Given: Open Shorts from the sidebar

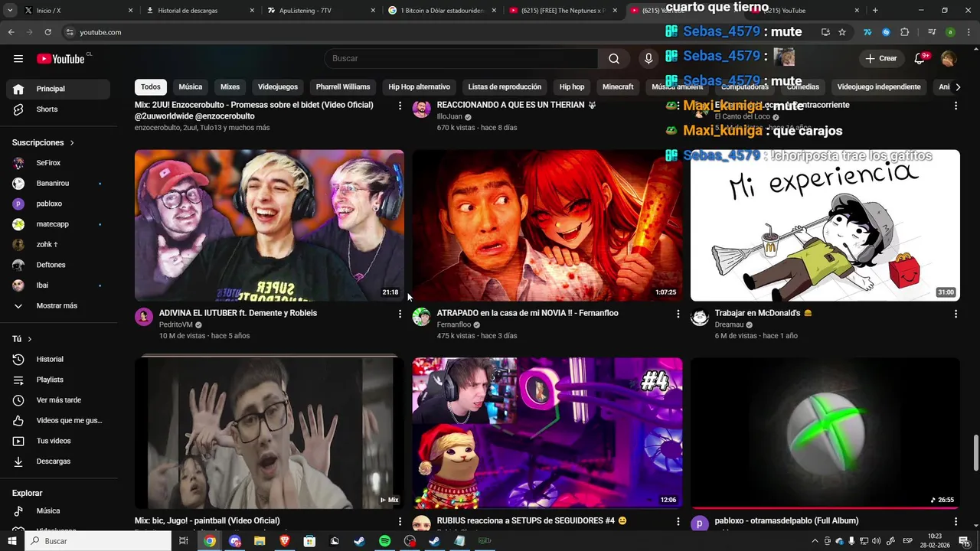Looking at the screenshot, I should (60, 109).
